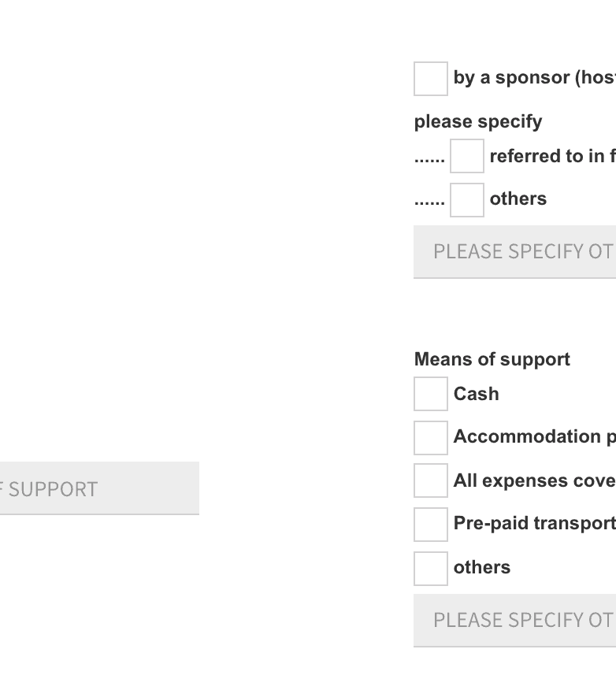The image size is (616, 690).
Task: Click 'others' label text under Means of support
Action: pyautogui.click(x=482, y=567)
